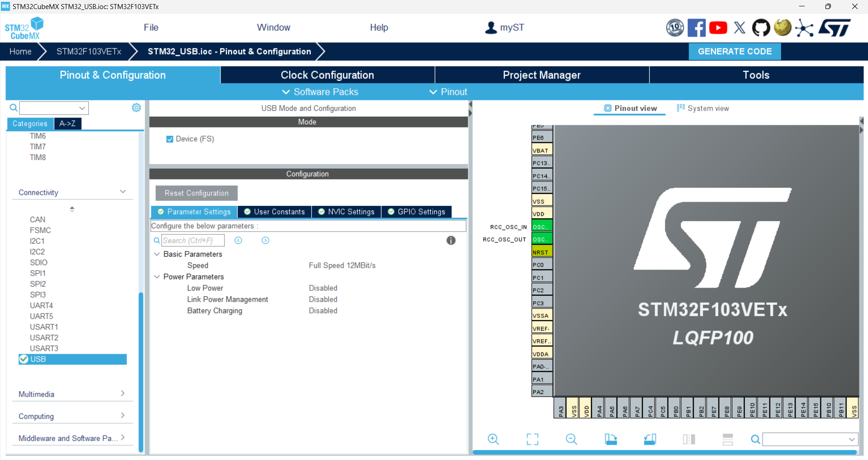Click the peripheral search magnifier icon

(x=14, y=108)
